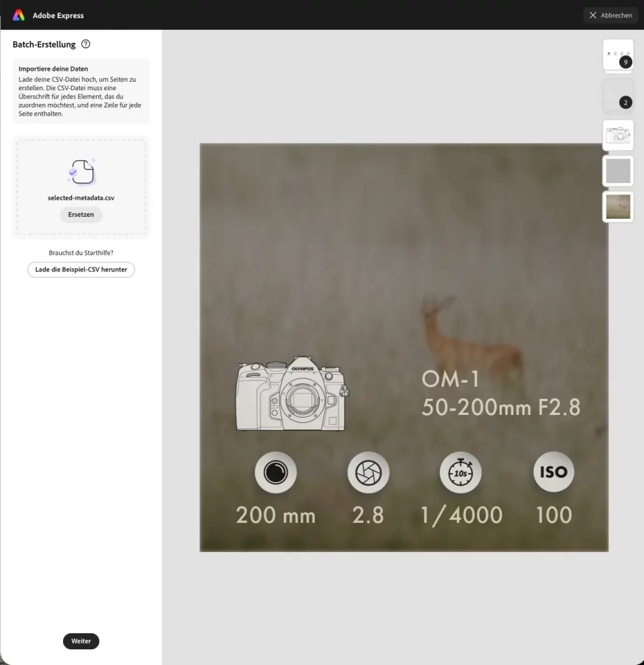Select the OM-1 text element on canvas

450,379
